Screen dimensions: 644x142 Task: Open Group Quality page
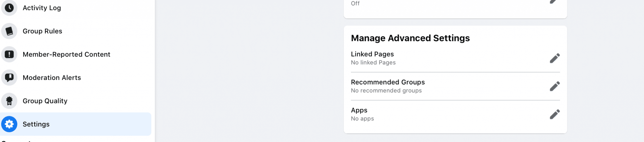pos(45,101)
